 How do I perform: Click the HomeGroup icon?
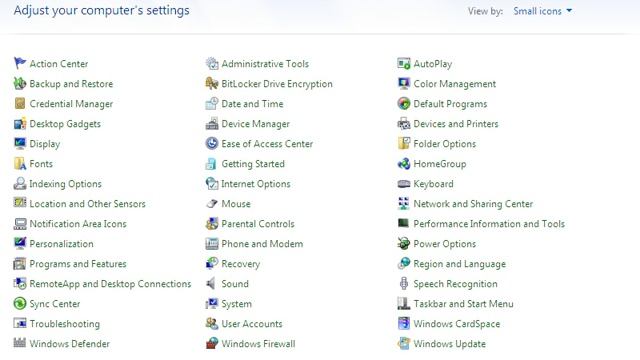coord(404,163)
